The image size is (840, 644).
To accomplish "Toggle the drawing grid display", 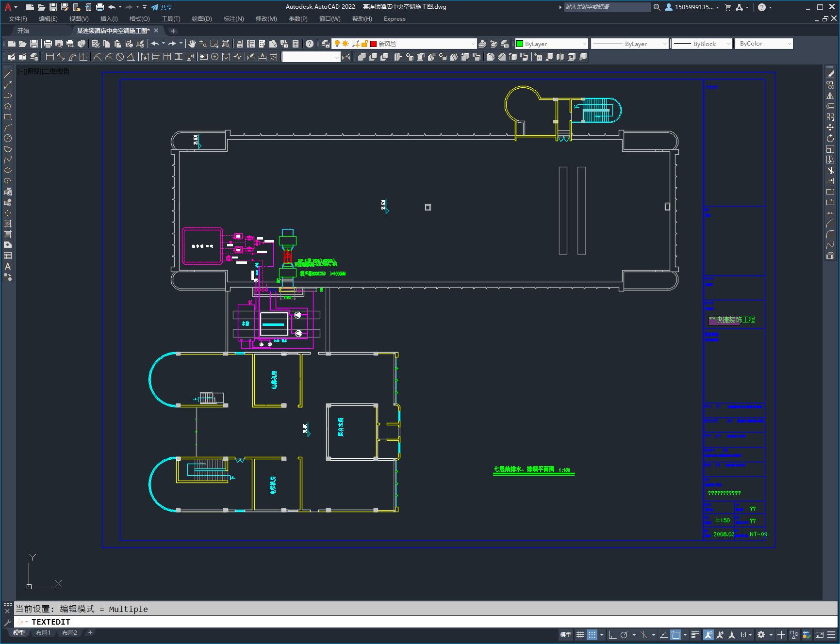I will [580, 634].
